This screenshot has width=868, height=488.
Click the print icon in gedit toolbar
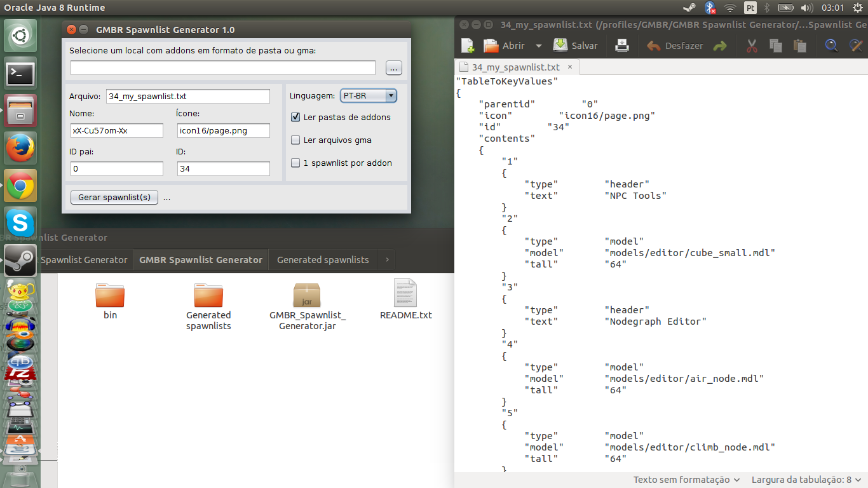point(621,46)
